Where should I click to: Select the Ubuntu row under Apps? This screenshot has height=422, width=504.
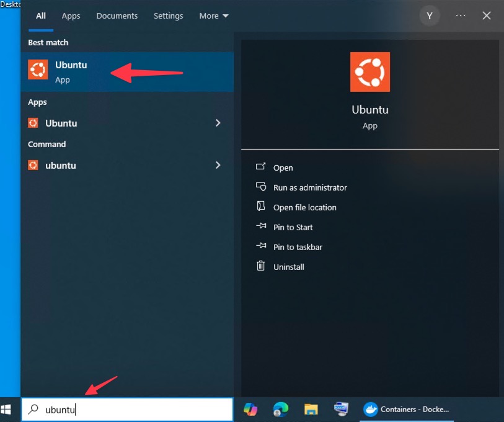tap(127, 123)
